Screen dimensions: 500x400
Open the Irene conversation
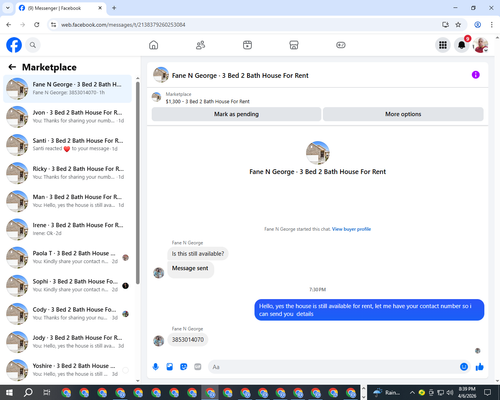pyautogui.click(x=67, y=229)
